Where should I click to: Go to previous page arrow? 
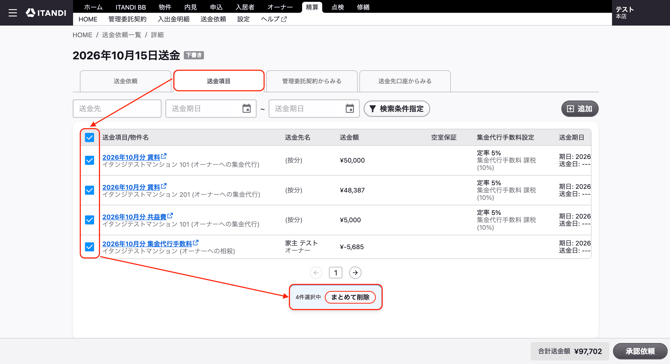tap(316, 273)
